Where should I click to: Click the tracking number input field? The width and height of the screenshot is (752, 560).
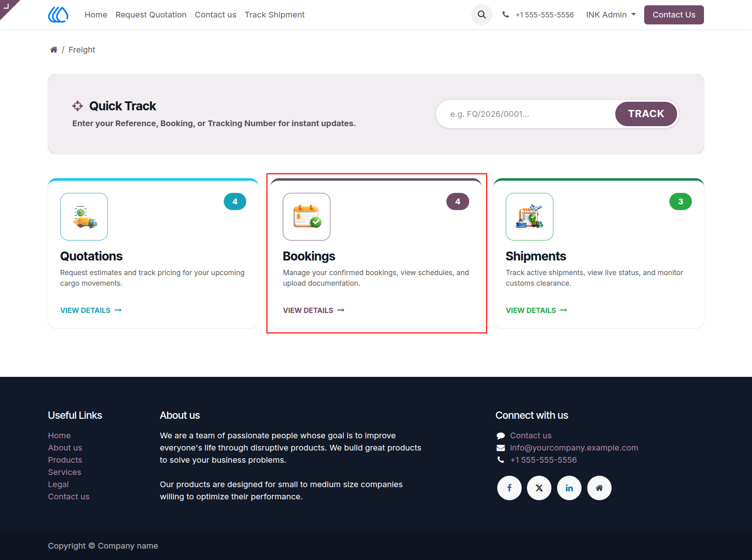pyautogui.click(x=526, y=114)
